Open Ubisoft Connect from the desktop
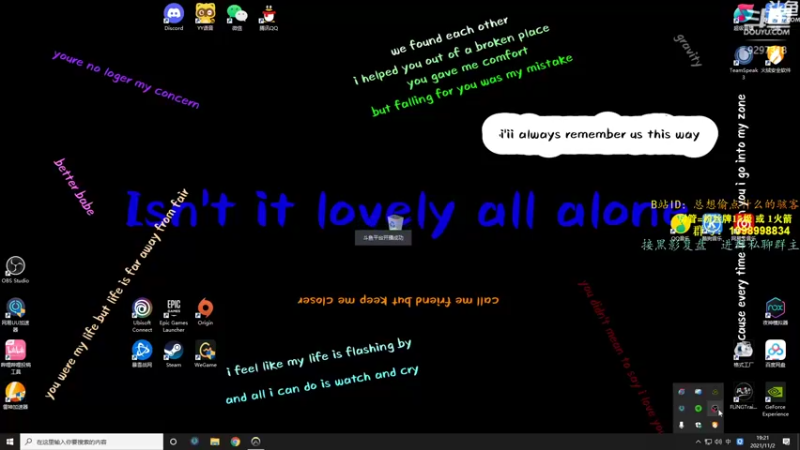The width and height of the screenshot is (800, 450). [142, 315]
